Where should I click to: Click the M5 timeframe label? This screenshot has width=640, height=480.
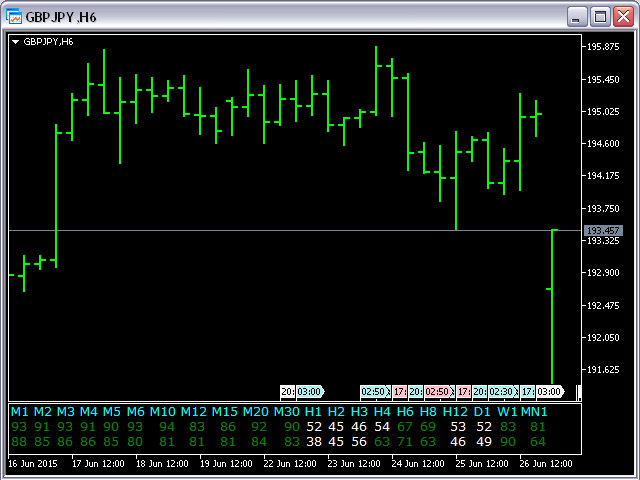[111, 412]
